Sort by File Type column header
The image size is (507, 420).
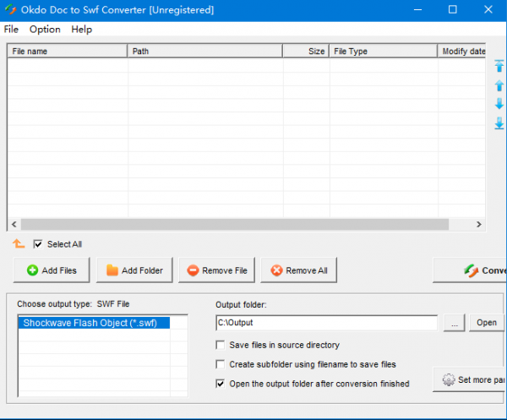[383, 51]
